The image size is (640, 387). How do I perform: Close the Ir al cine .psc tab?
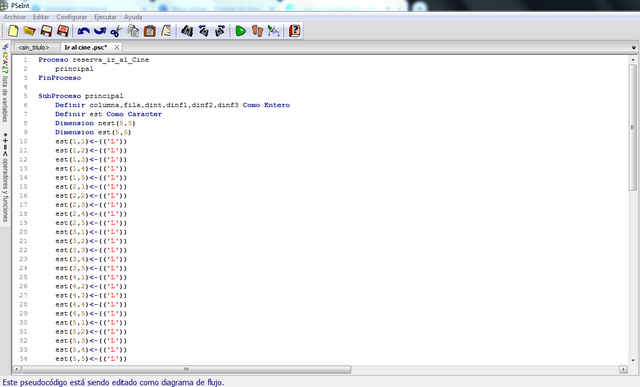coord(117,47)
